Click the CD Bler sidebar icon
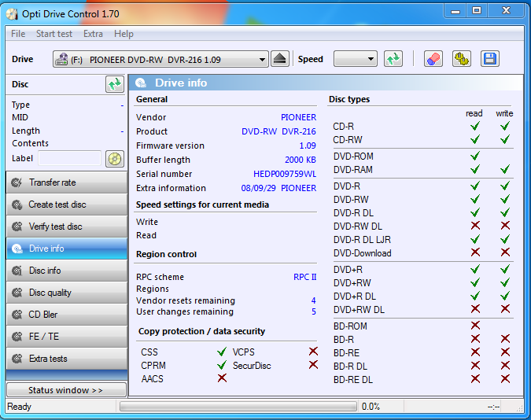Screen dimensions: 531x420 pos(17,315)
